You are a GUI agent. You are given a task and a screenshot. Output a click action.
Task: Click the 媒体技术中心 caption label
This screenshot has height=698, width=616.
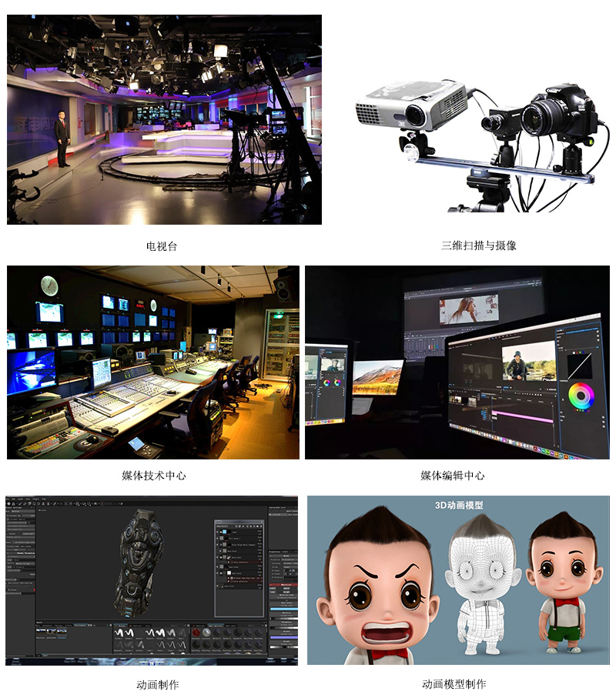153,476
